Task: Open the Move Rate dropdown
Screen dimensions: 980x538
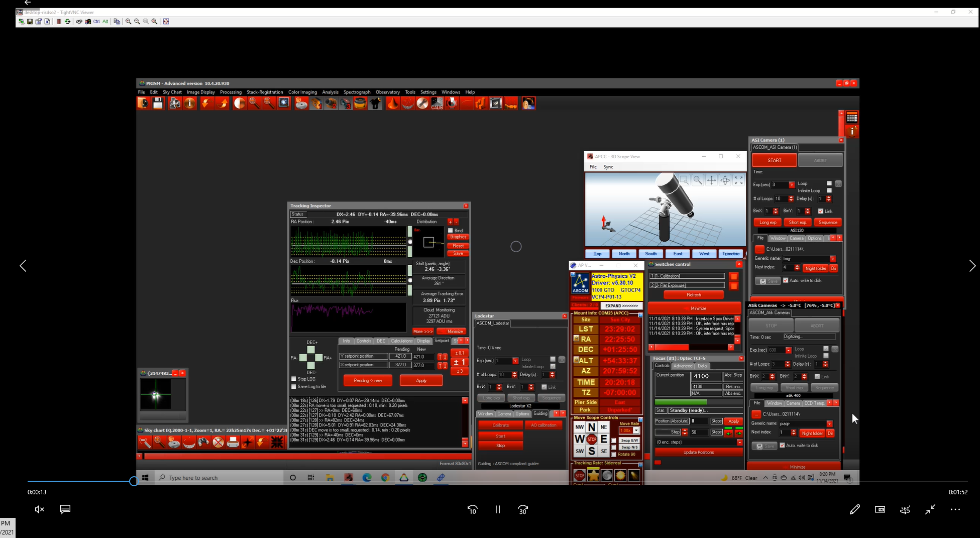Action: (x=636, y=431)
